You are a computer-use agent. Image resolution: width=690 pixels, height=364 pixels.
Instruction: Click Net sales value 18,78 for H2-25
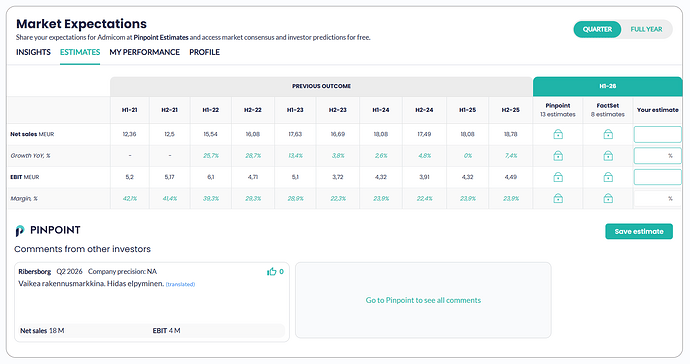point(510,134)
